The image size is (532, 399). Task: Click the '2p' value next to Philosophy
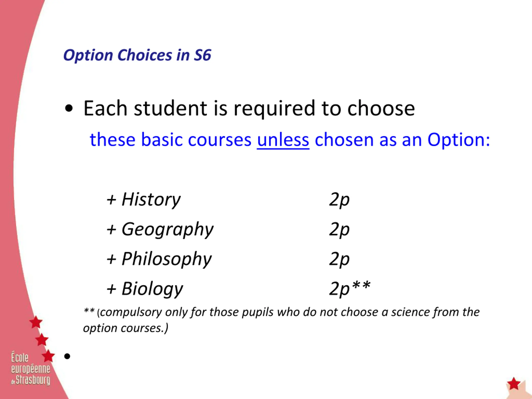click(339, 259)
